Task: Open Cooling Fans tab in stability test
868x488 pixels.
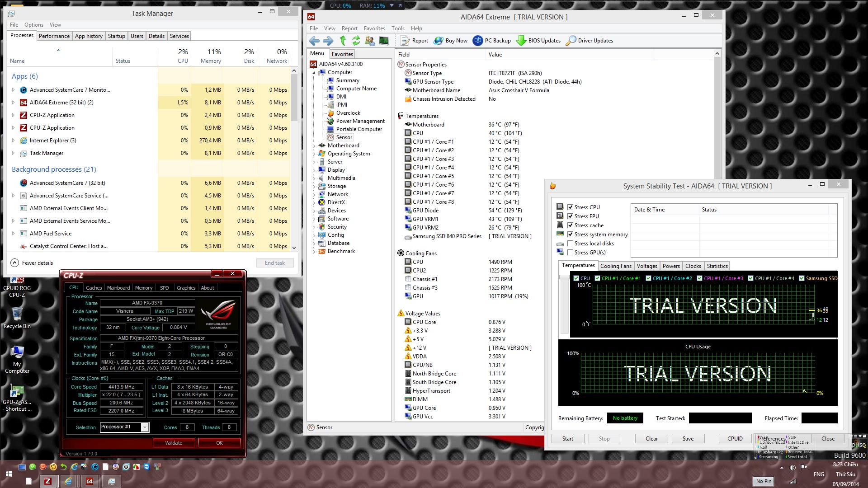Action: [616, 266]
